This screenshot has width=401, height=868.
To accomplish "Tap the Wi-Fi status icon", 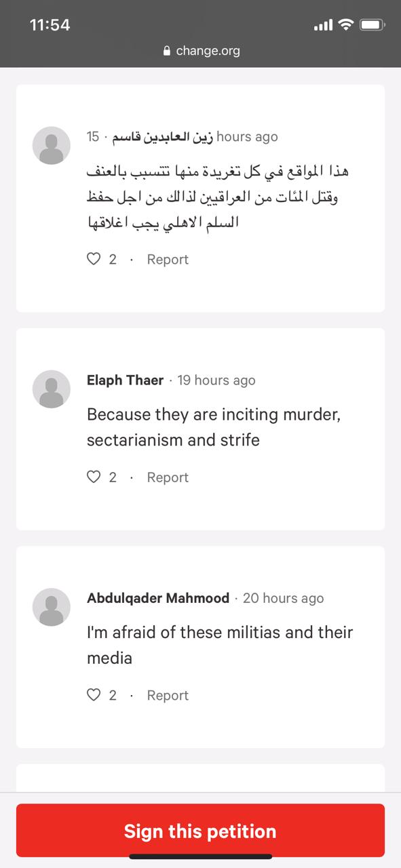I will click(346, 25).
